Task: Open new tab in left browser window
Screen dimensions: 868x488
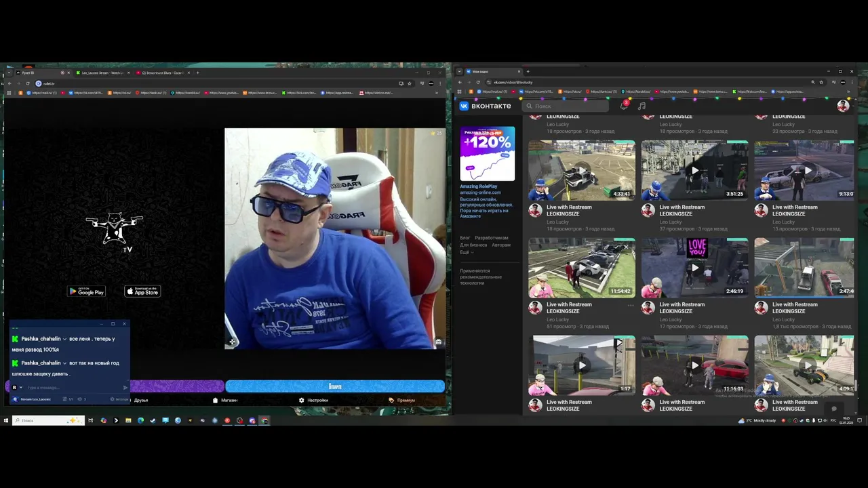Action: (197, 73)
